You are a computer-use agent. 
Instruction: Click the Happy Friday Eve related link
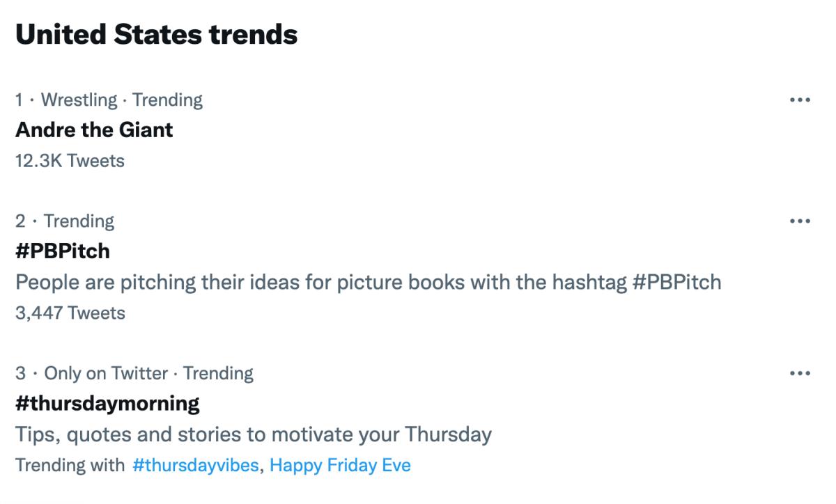coord(340,465)
